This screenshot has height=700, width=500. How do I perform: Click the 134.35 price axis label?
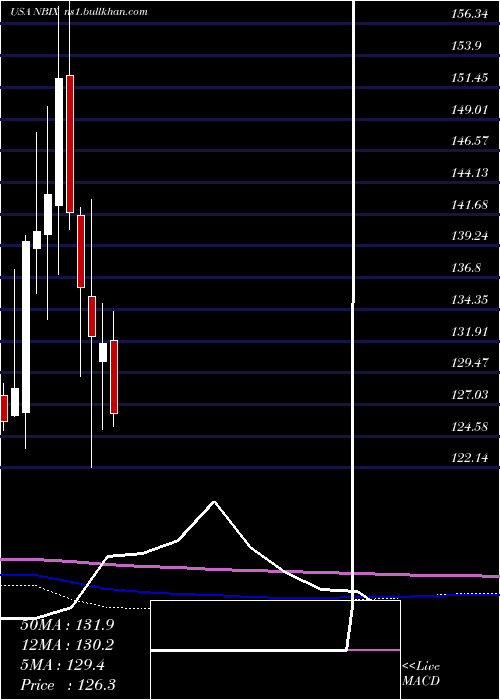tap(469, 300)
